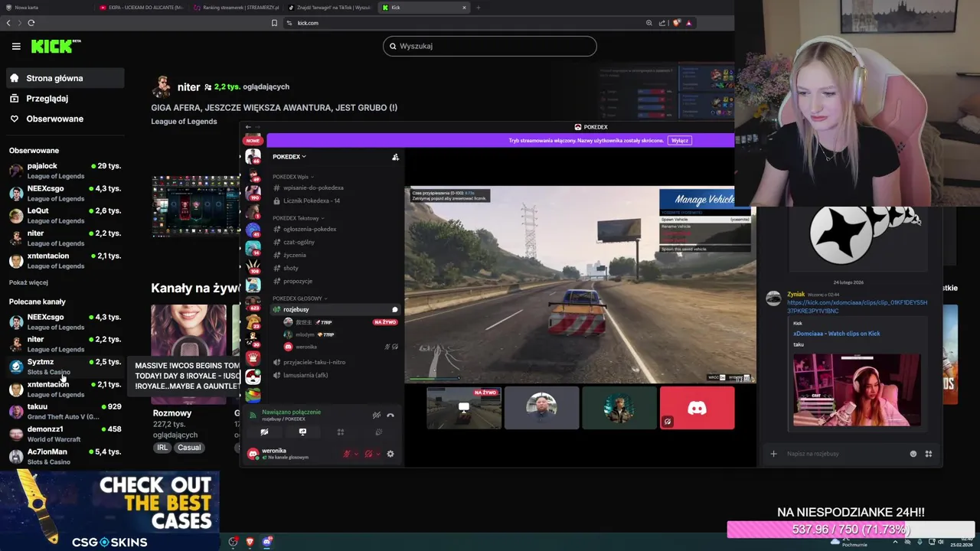The image size is (980, 551).
Task: Click Wyłącz in streamer mode banner
Action: coord(680,140)
